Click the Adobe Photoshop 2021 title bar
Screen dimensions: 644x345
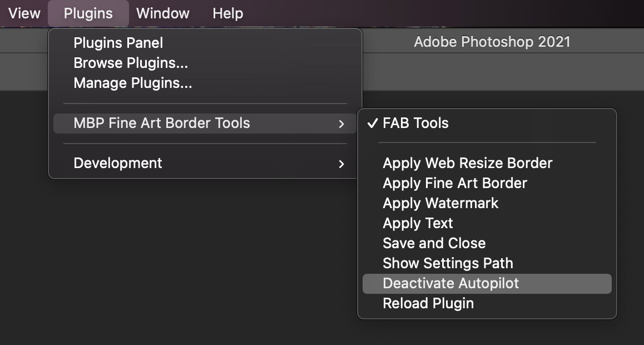492,42
